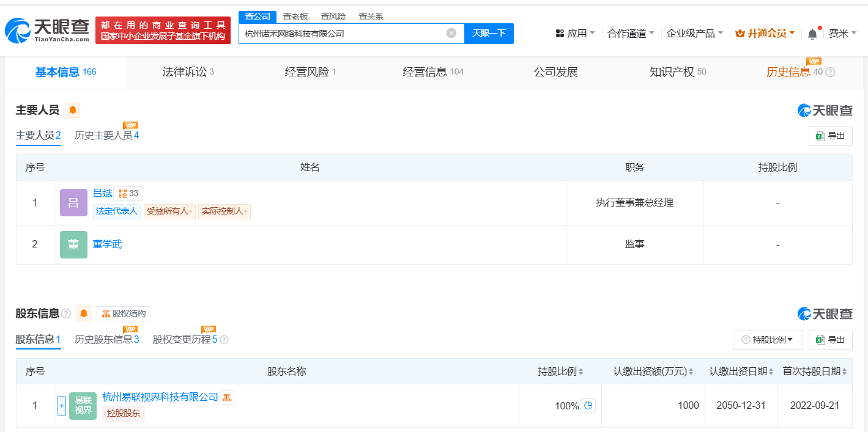Expand shareholder row with plus button

pos(62,406)
